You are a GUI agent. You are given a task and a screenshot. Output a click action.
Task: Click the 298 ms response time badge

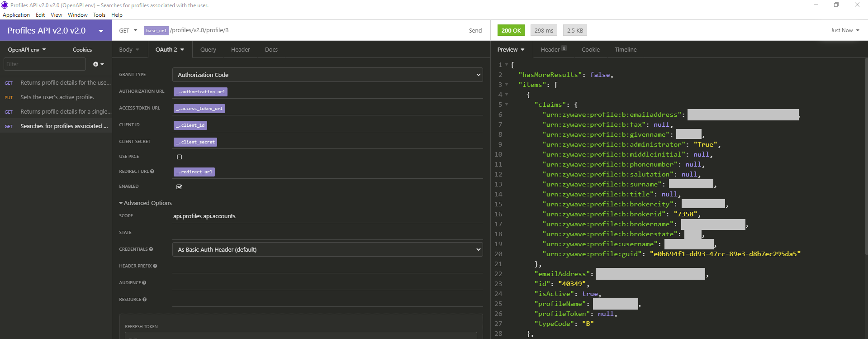coord(544,30)
